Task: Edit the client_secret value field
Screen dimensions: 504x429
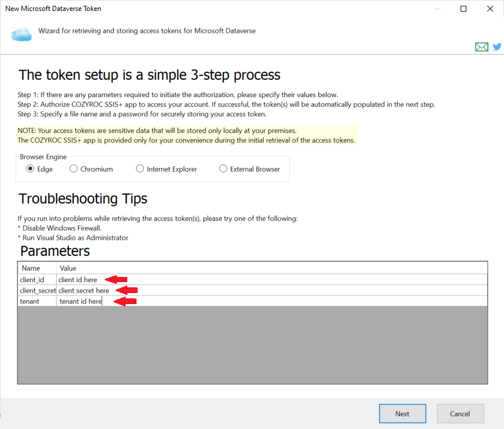Action: 272,290
